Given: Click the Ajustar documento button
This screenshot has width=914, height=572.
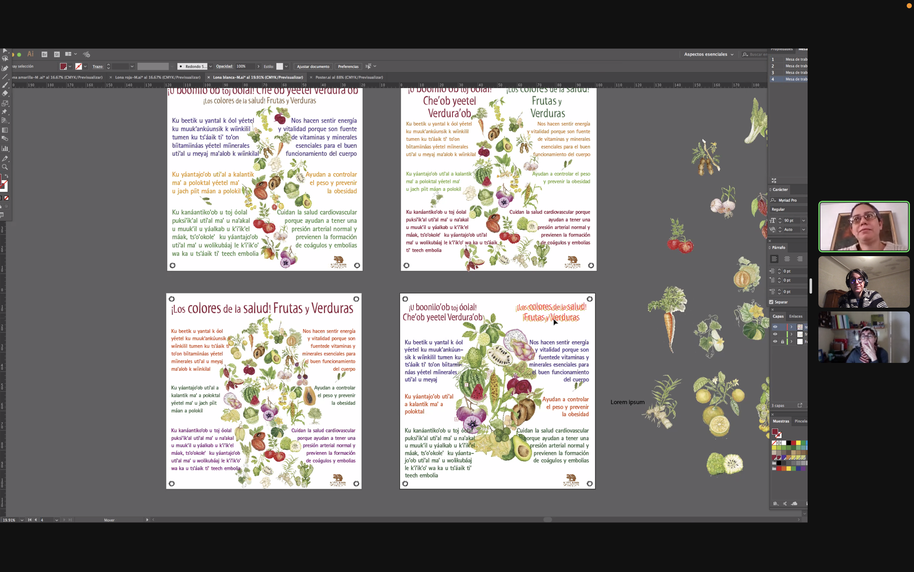Looking at the screenshot, I should click(313, 66).
